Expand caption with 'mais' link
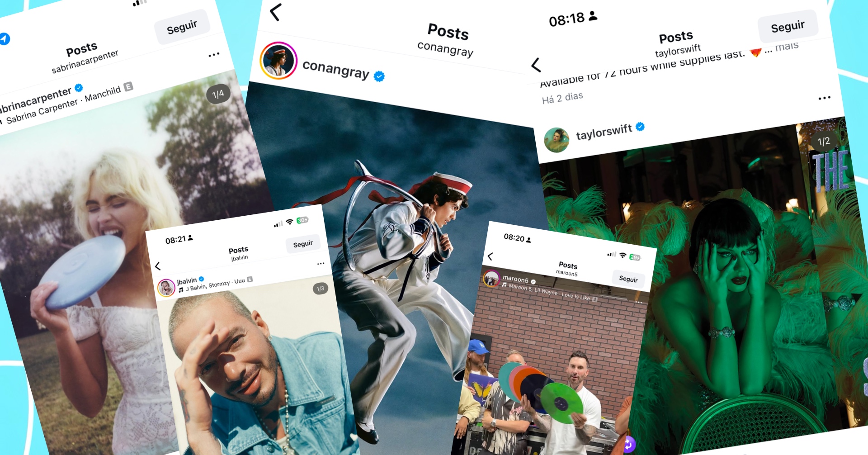Image resolution: width=868 pixels, height=455 pixels. pyautogui.click(x=787, y=46)
